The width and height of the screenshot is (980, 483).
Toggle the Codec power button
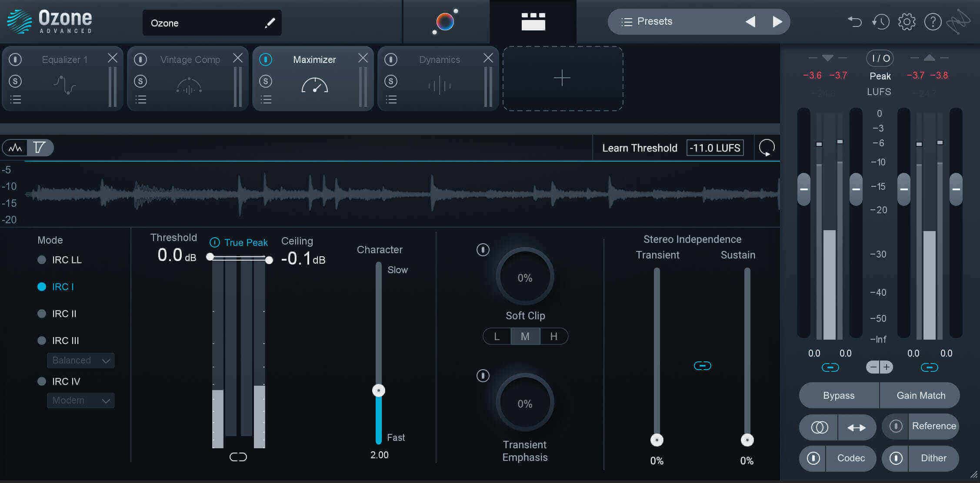pyautogui.click(x=813, y=458)
